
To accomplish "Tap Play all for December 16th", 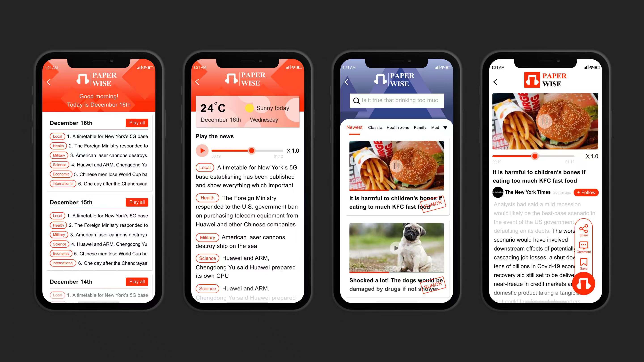I will coord(137,122).
